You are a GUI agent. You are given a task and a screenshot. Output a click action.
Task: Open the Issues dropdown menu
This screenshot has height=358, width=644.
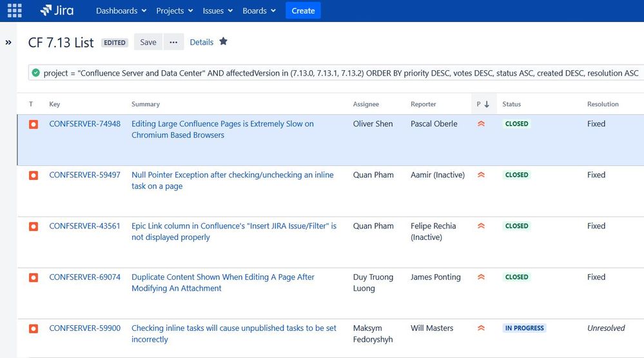coord(218,11)
